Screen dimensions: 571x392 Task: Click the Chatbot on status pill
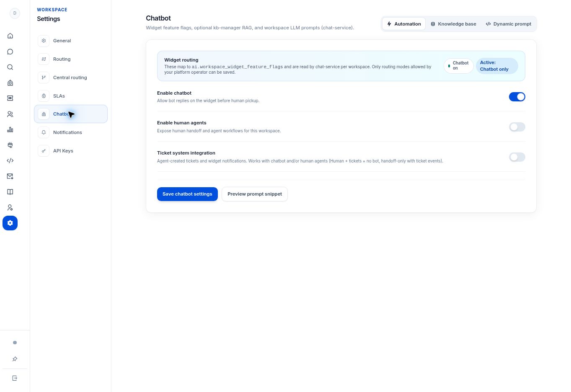pos(458,66)
